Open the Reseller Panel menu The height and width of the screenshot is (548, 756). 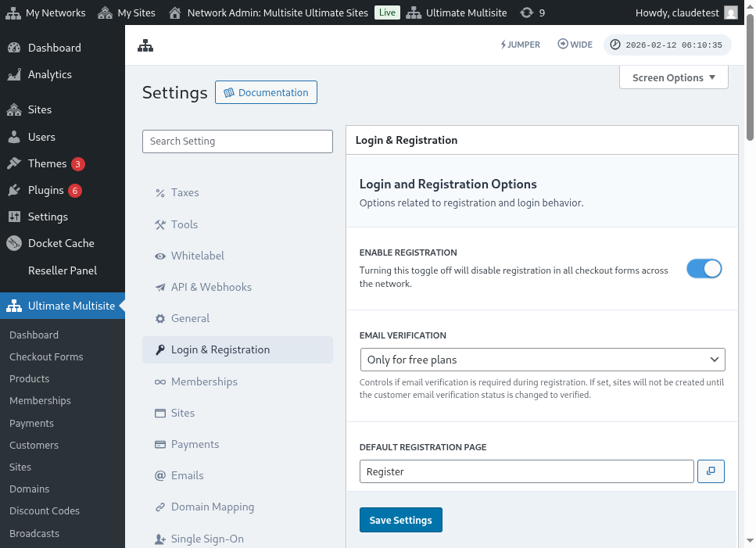pyautogui.click(x=63, y=270)
